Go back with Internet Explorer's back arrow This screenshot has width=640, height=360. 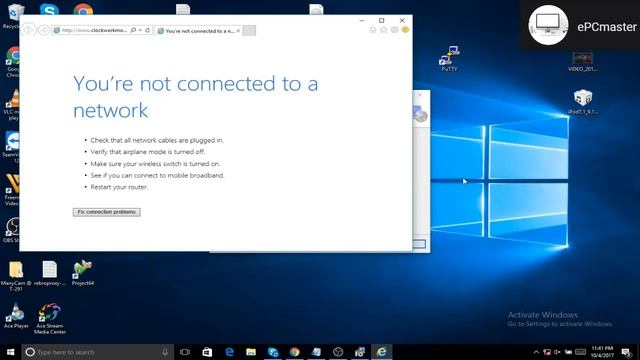[29, 30]
